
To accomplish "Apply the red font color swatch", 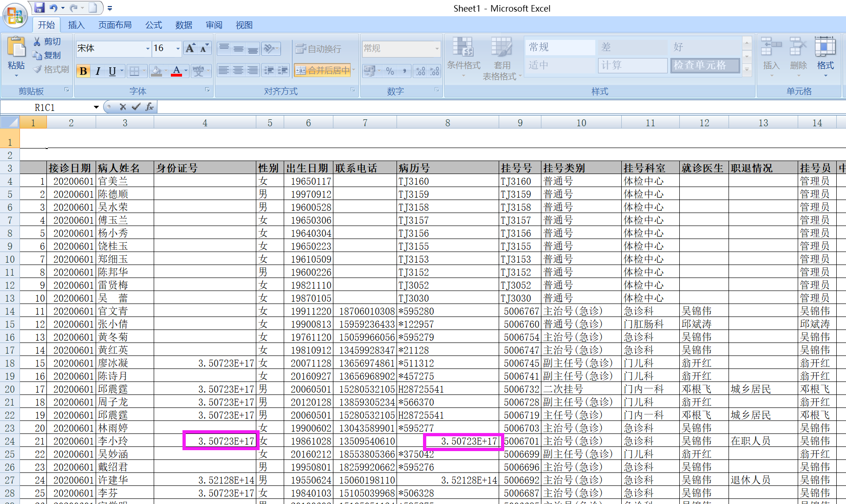I will point(176,71).
